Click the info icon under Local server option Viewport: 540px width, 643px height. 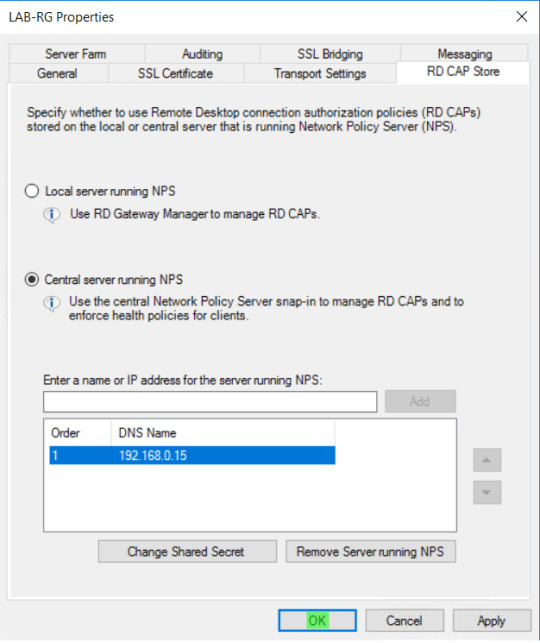[52, 214]
